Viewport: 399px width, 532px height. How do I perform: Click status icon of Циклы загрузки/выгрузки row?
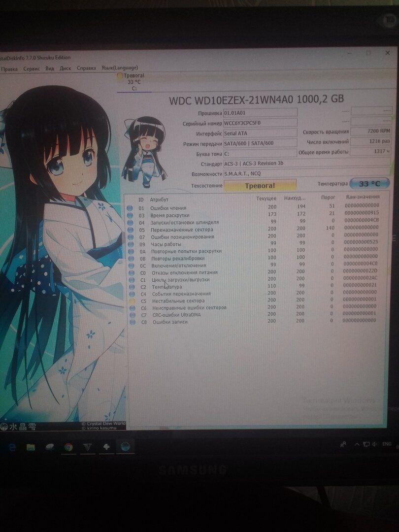[132, 280]
